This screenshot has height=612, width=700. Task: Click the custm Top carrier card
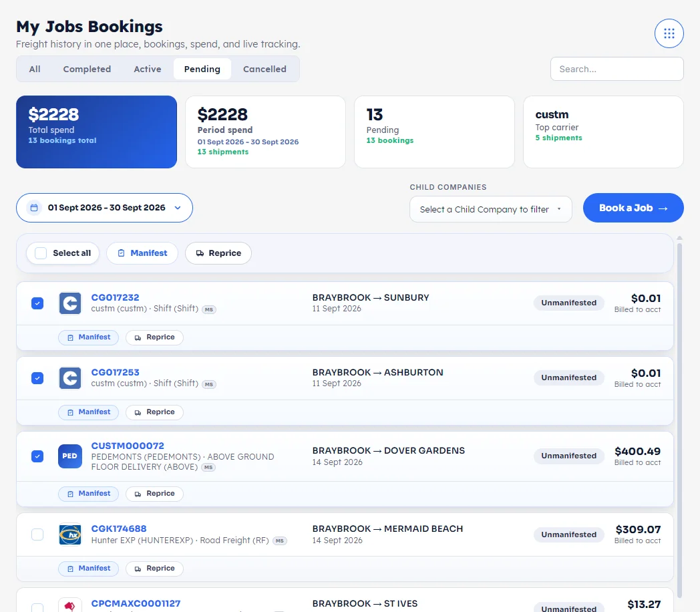[604, 132]
